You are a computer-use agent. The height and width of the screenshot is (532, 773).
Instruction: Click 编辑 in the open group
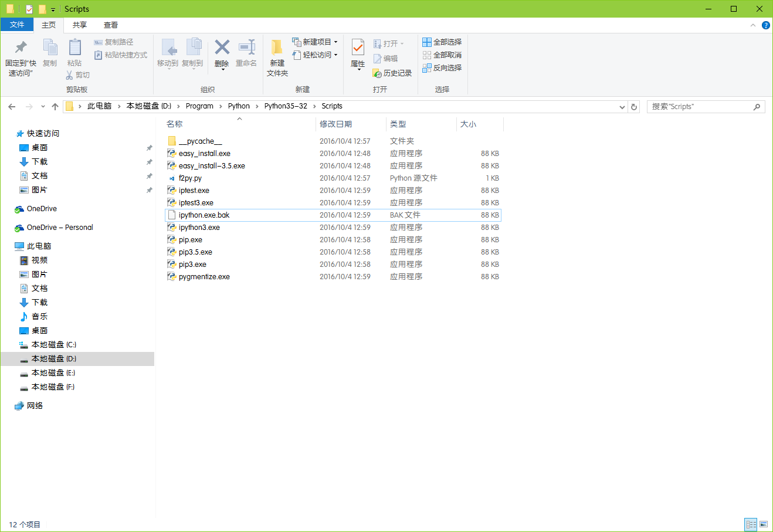385,59
